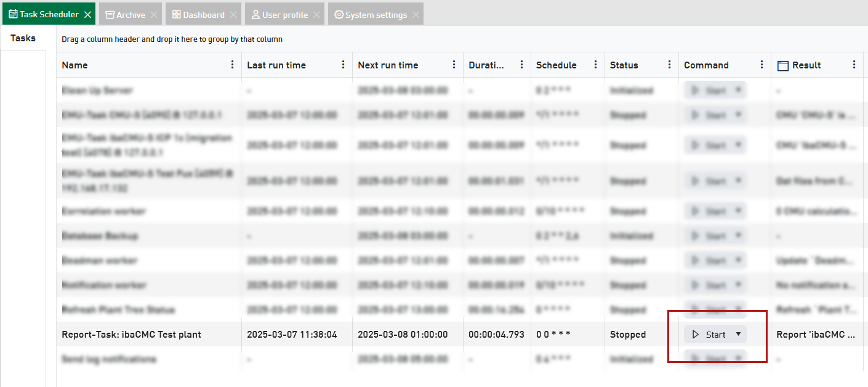The image size is (868, 387).
Task: Expand Start dropdown arrow for Report-Task row
Action: tap(738, 335)
